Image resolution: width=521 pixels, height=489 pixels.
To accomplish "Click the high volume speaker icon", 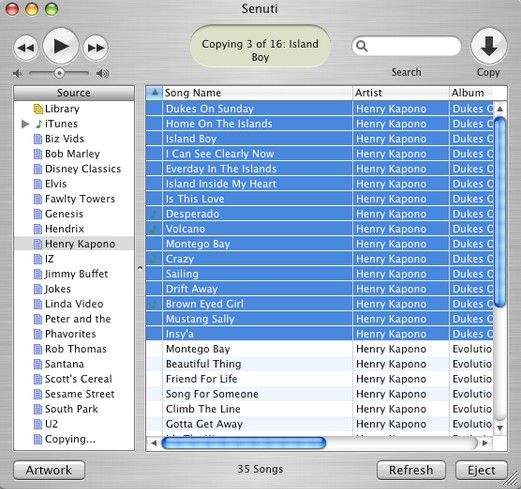I will tap(102, 73).
